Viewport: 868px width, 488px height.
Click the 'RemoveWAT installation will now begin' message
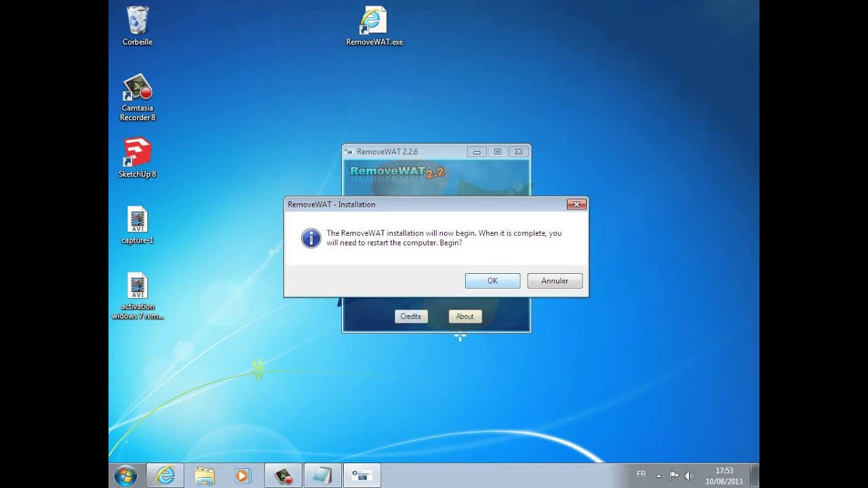click(444, 238)
